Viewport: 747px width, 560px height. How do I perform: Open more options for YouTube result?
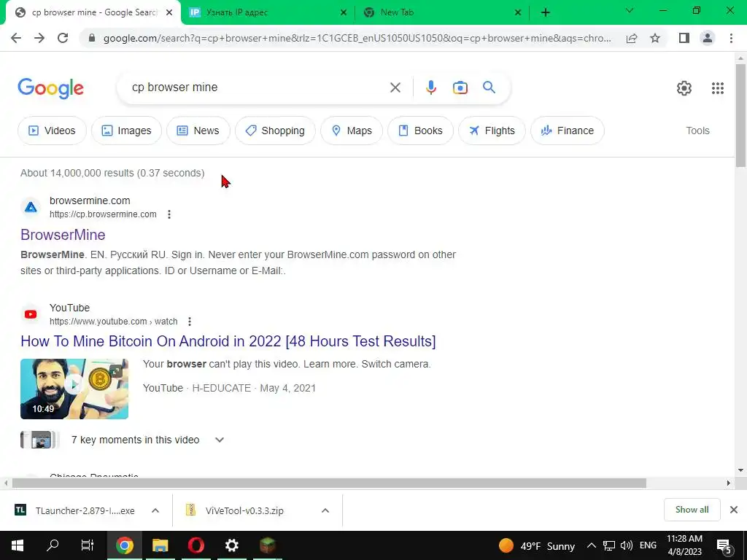pyautogui.click(x=190, y=322)
